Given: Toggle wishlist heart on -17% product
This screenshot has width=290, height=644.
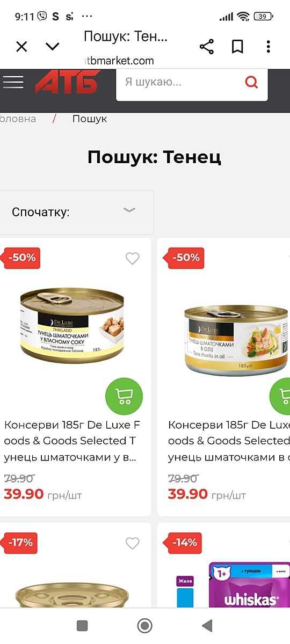Looking at the screenshot, I should click(x=132, y=544).
